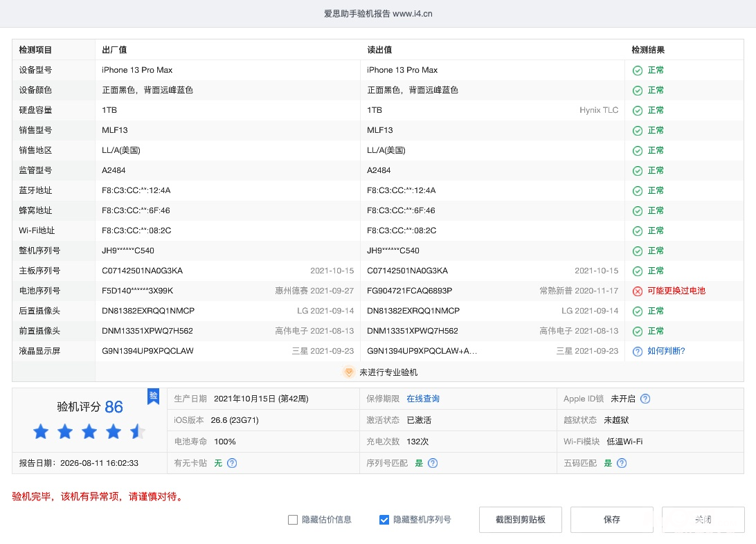Click the question mark icon in 液晶显示屏 row
The width and height of the screenshot is (756, 544).
pyautogui.click(x=638, y=352)
